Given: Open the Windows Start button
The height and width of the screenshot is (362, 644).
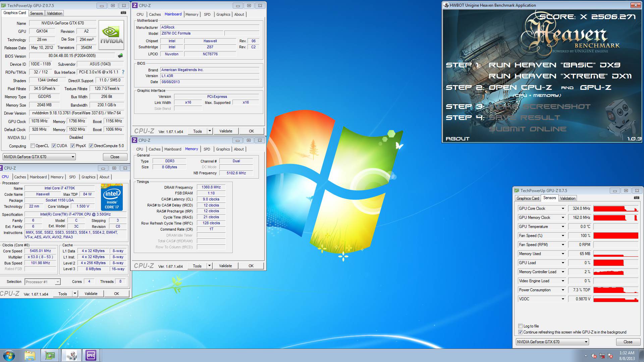Looking at the screenshot, I should tap(9, 355).
